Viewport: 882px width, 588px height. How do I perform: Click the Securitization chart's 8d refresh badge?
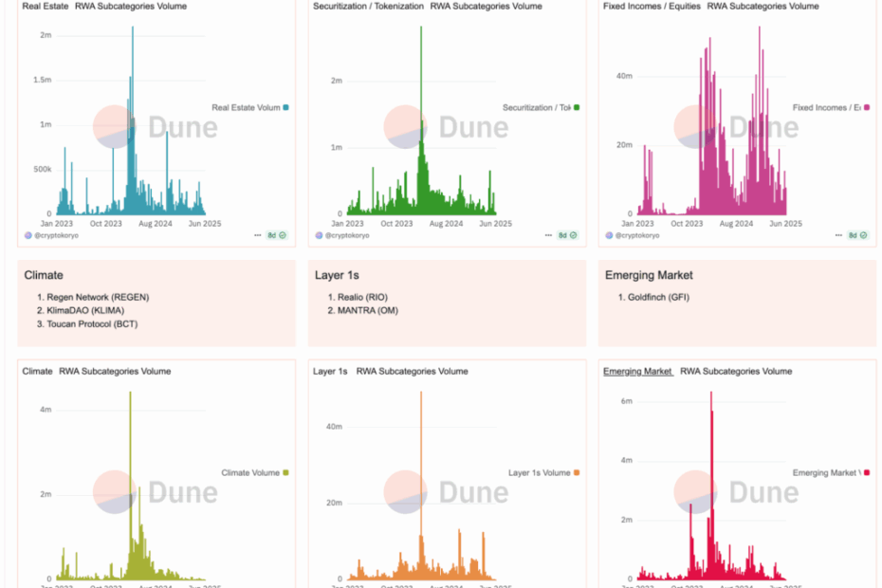coord(567,234)
